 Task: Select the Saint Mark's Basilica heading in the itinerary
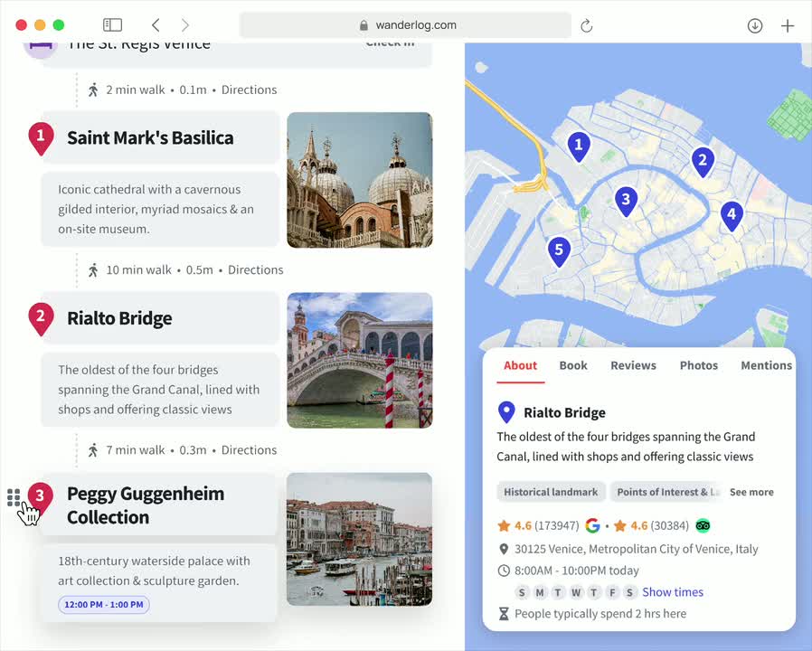tap(150, 137)
